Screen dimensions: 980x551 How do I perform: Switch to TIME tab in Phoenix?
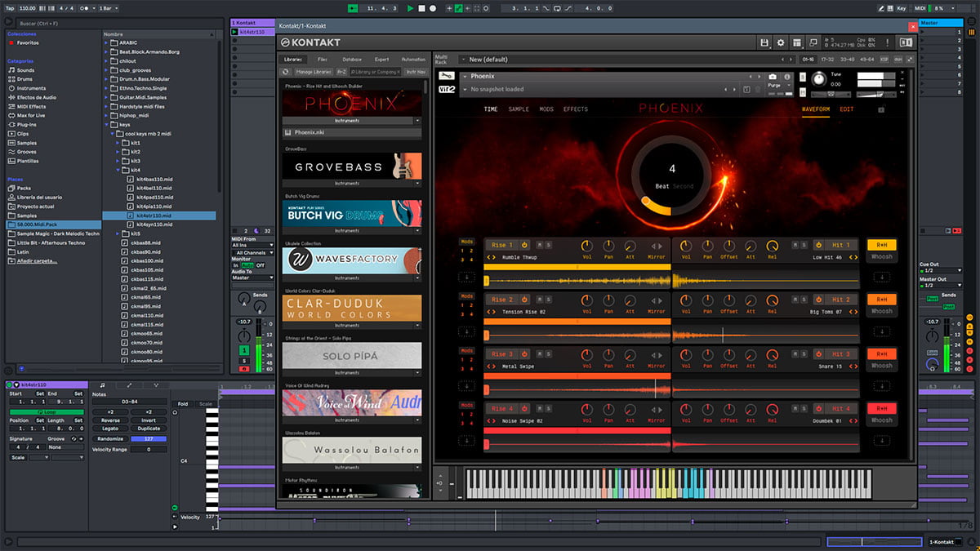pyautogui.click(x=491, y=109)
